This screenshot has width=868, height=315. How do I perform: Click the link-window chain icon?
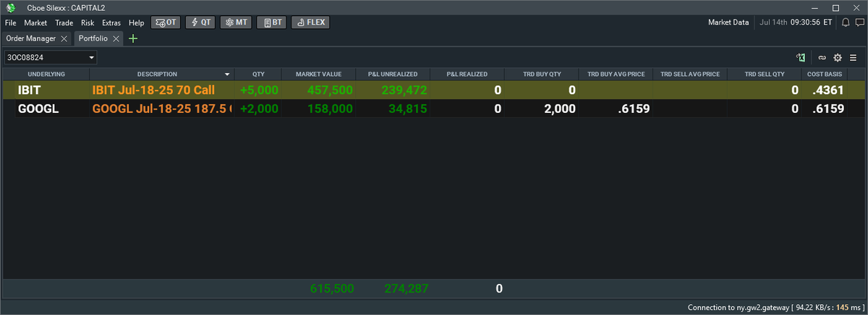coord(822,58)
